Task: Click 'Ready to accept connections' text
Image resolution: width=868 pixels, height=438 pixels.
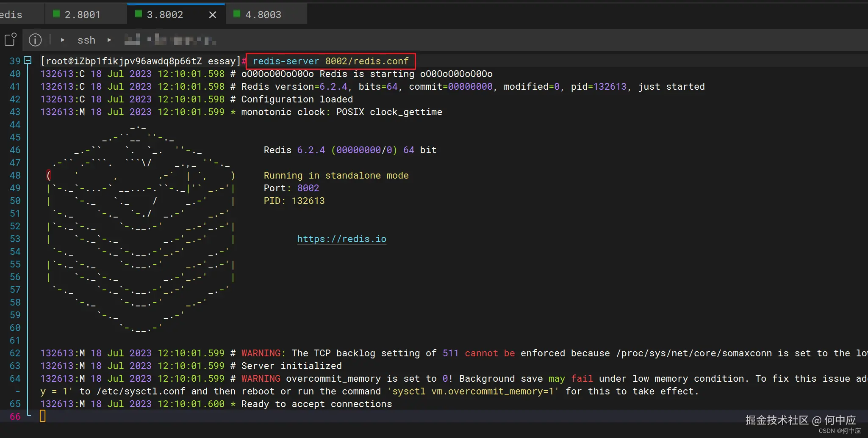Action: 316,404
